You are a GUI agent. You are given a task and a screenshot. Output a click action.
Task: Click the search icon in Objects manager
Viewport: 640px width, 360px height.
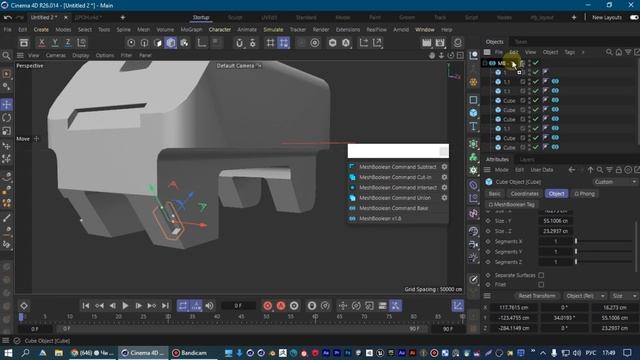[609, 52]
